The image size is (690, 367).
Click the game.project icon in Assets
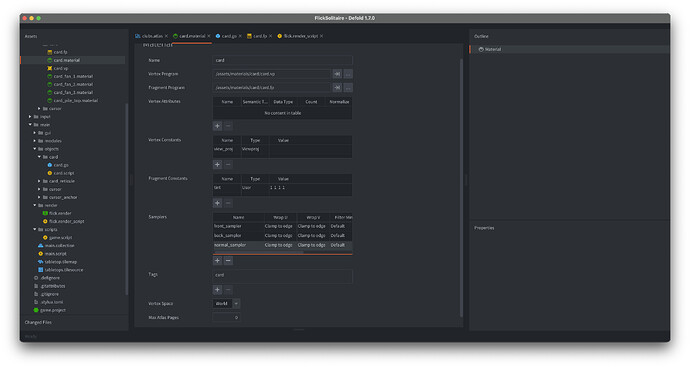click(x=36, y=310)
